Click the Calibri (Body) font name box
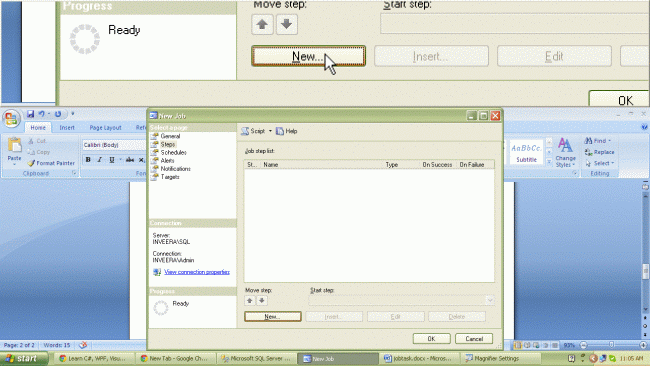This screenshot has width=650, height=366. (x=114, y=145)
